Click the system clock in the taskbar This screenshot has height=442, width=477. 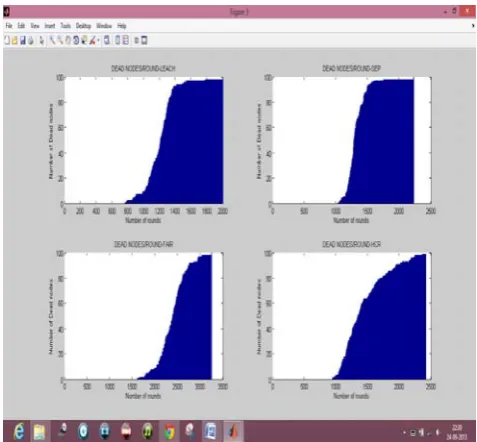[457, 432]
